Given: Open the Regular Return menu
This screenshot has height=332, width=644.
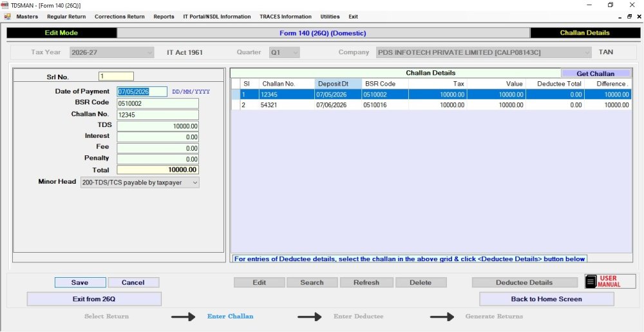Looking at the screenshot, I should 66,17.
